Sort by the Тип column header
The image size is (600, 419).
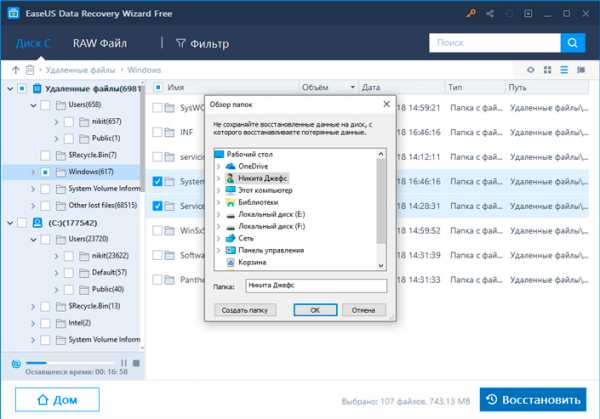click(x=455, y=87)
